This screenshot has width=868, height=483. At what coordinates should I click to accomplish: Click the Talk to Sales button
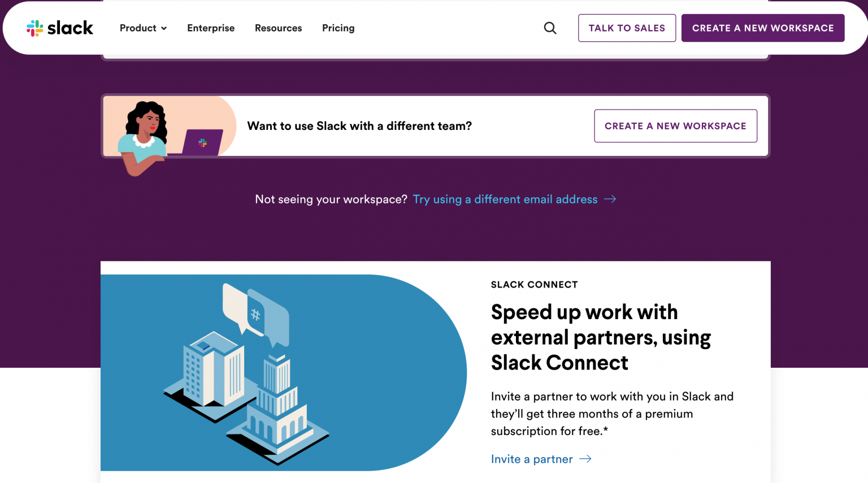pyautogui.click(x=626, y=28)
